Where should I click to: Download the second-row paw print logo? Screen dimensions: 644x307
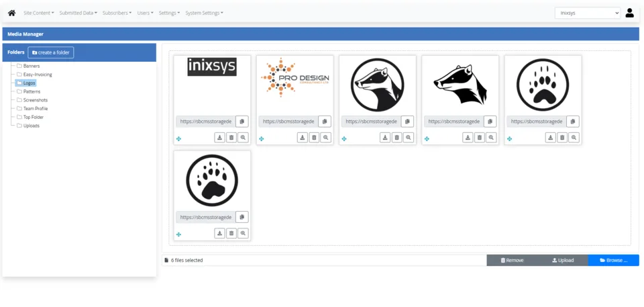220,233
